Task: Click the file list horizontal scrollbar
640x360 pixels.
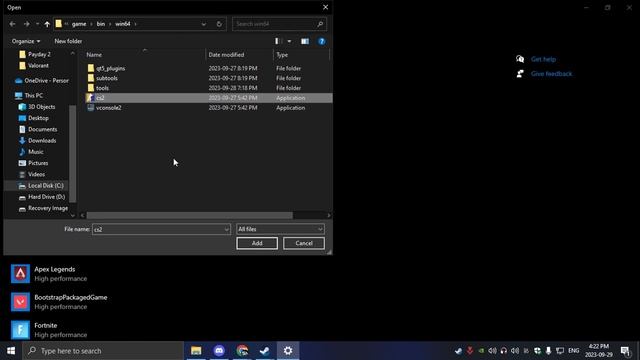Action: 189,215
